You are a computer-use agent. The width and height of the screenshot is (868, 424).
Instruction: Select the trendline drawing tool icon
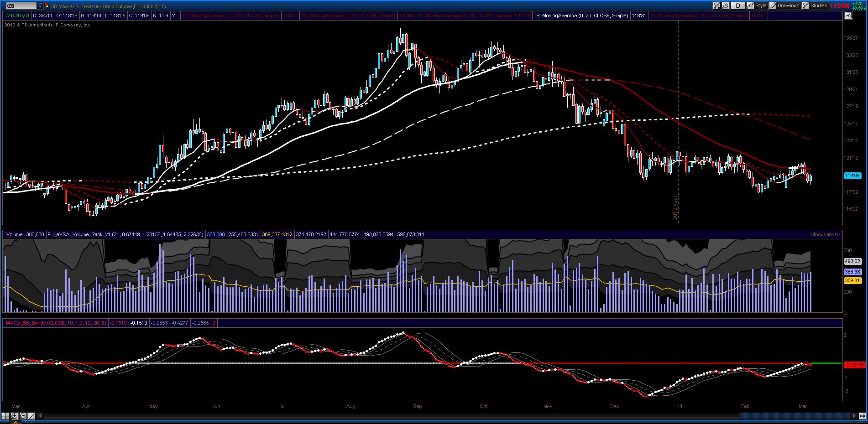click(x=31, y=416)
